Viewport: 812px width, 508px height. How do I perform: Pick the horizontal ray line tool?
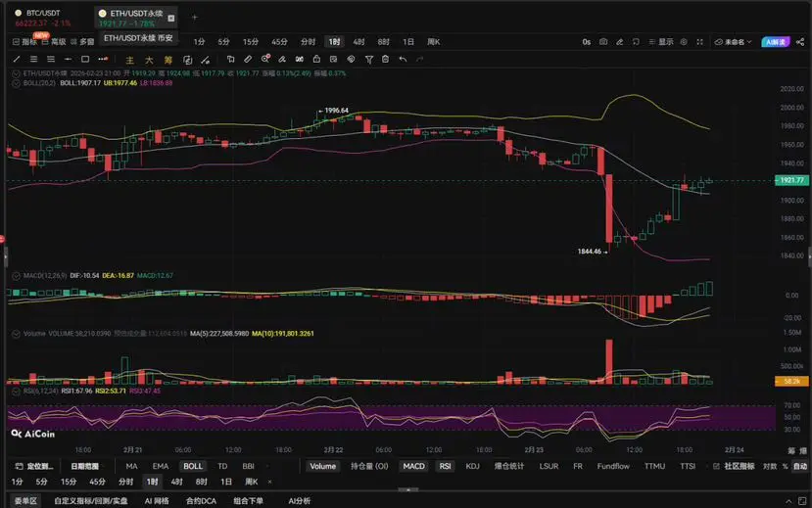(x=68, y=60)
